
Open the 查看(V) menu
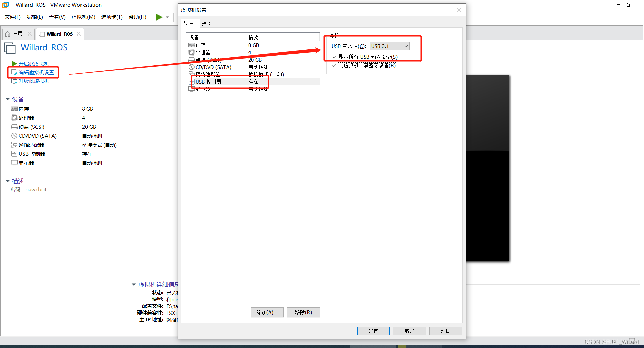pos(57,17)
